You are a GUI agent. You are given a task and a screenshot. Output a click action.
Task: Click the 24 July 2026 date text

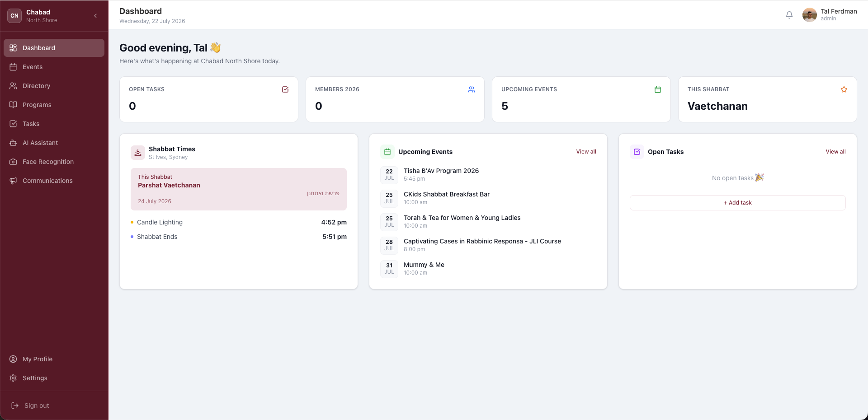click(155, 201)
